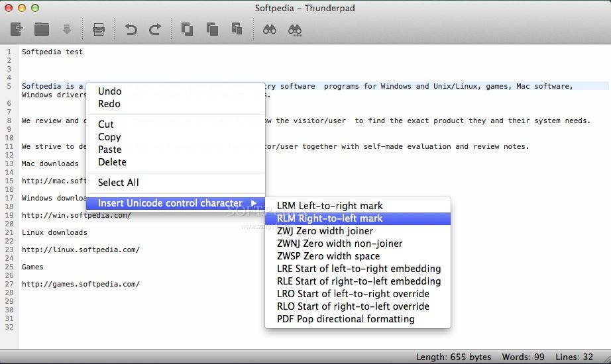Select LRO Start of left-to-right override
The image size is (611, 364).
pos(358,294)
